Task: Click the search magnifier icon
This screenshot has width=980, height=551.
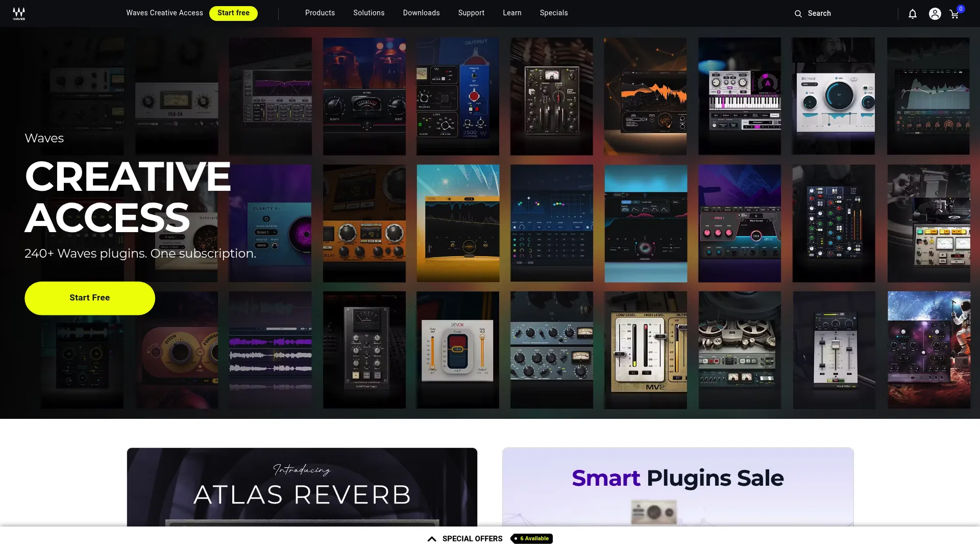Action: 798,14
